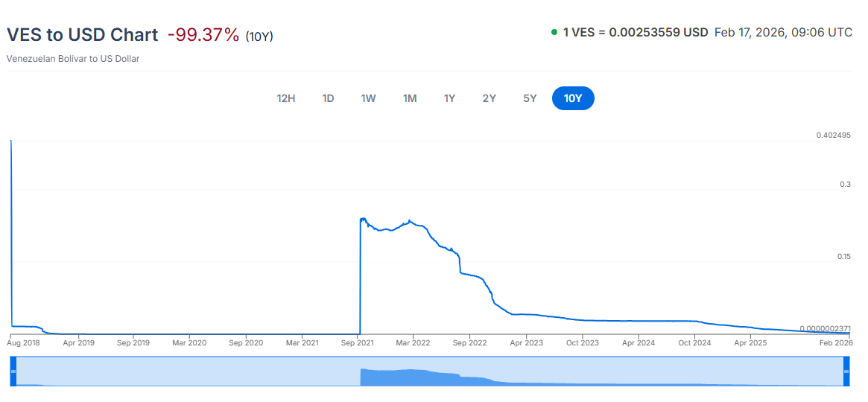
Task: Select the 12H time range
Action: (x=286, y=98)
